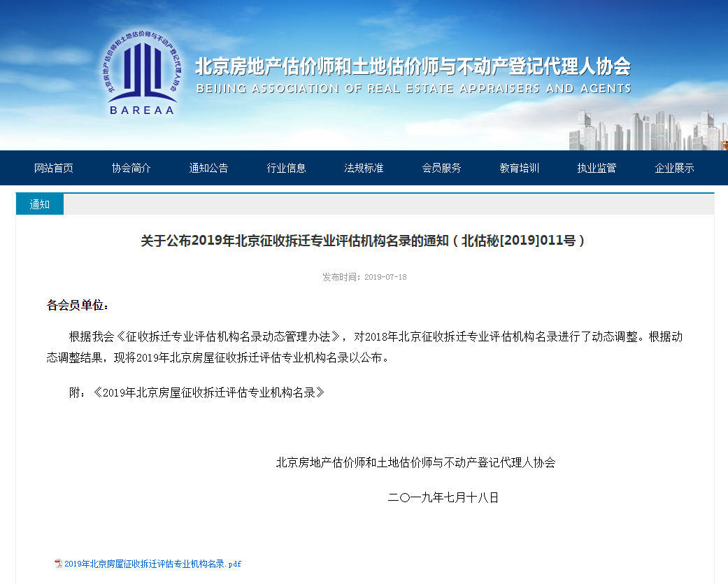This screenshot has height=584, width=728.
Task: Click the Chinese association name in banner
Action: click(x=413, y=66)
